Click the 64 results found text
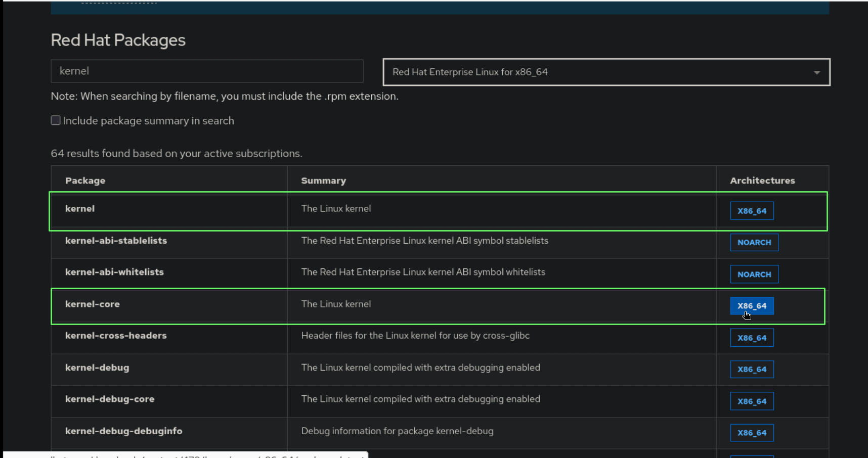868x458 pixels. coord(177,153)
